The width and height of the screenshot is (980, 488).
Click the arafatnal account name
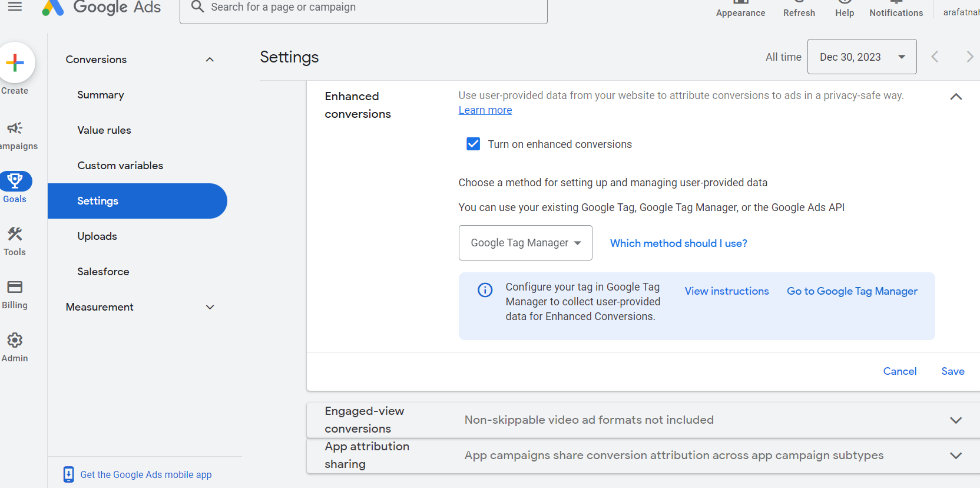pos(961,12)
